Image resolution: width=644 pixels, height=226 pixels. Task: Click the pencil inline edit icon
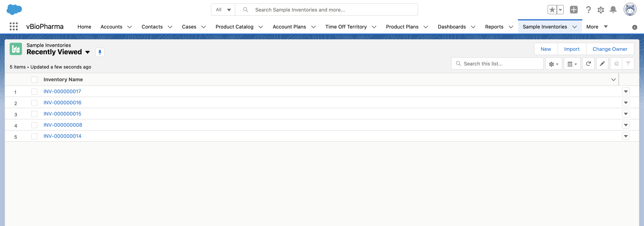coord(602,64)
